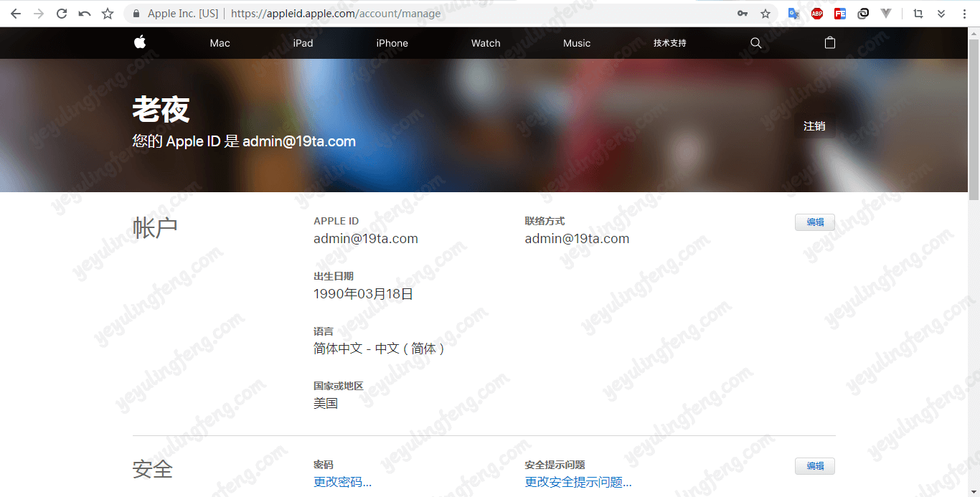This screenshot has height=497, width=980.
Task: Open the shopping bag icon
Action: pos(830,42)
